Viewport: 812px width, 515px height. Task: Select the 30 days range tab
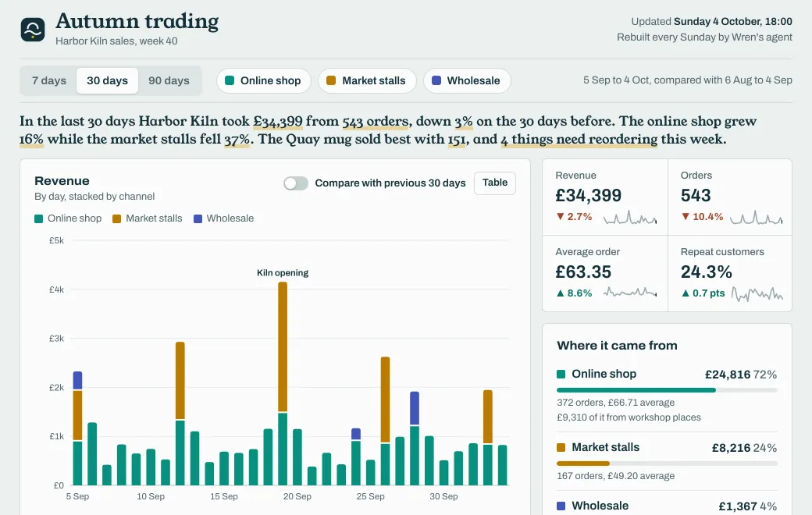tap(107, 80)
